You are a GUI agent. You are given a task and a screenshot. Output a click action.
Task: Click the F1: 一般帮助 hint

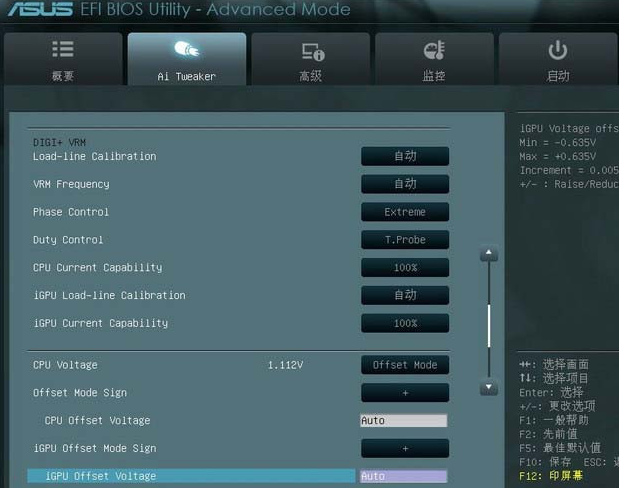click(x=554, y=420)
